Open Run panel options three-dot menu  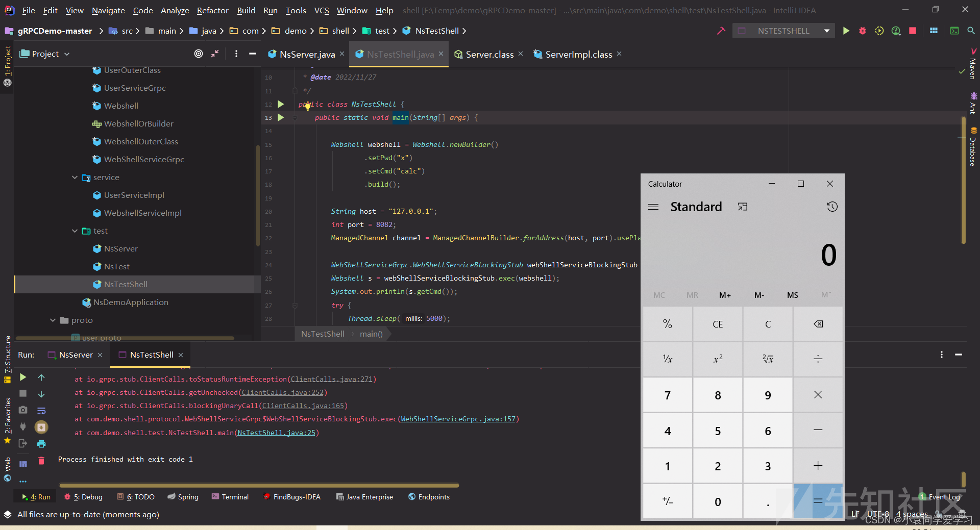point(942,355)
